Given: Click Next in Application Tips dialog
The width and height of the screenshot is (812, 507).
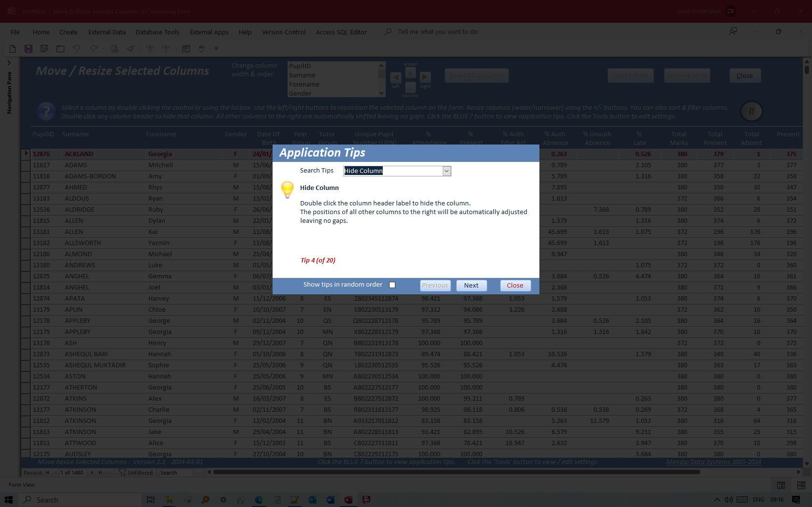Looking at the screenshot, I should click(x=471, y=286).
